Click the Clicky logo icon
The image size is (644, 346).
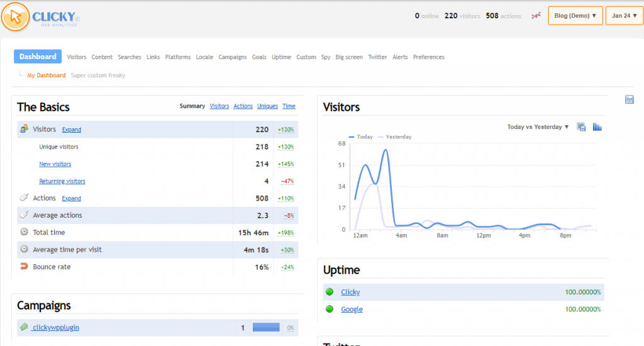tap(15, 17)
